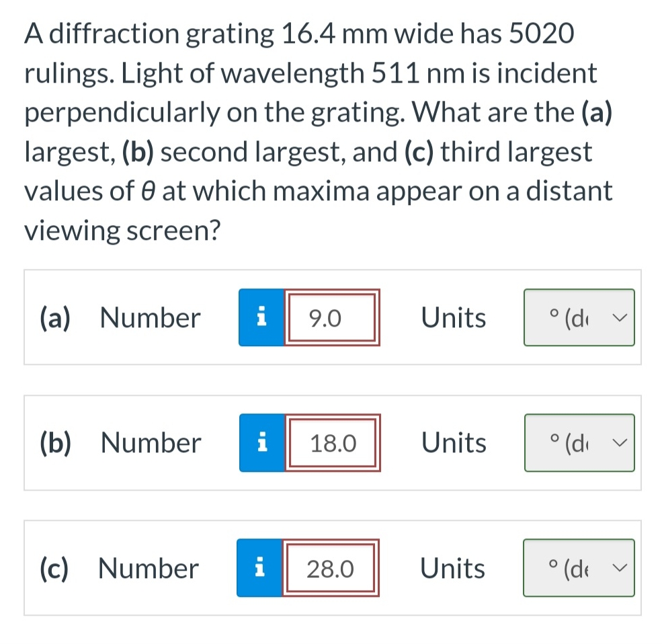Open the units dropdown for part (a)
The width and height of the screenshot is (662, 644).
(x=579, y=317)
